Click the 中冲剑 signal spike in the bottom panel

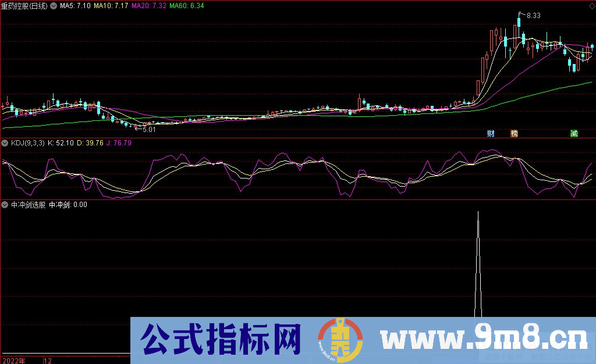(x=478, y=264)
